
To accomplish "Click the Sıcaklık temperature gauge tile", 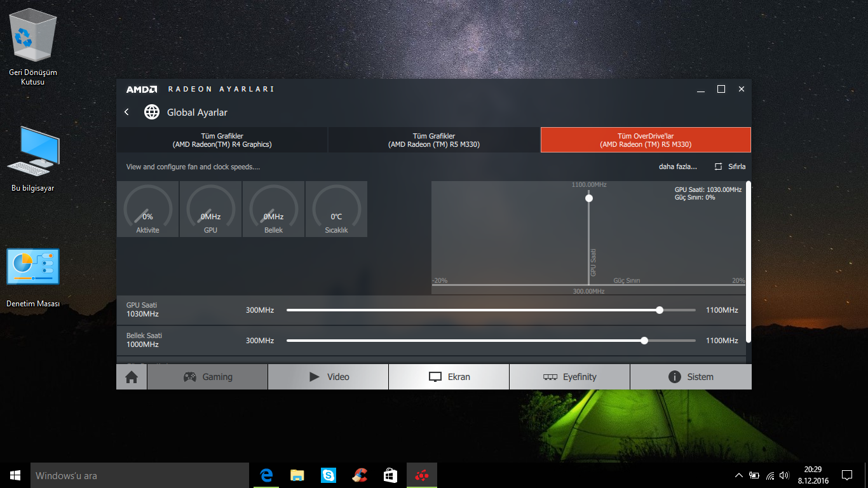I will coord(336,209).
